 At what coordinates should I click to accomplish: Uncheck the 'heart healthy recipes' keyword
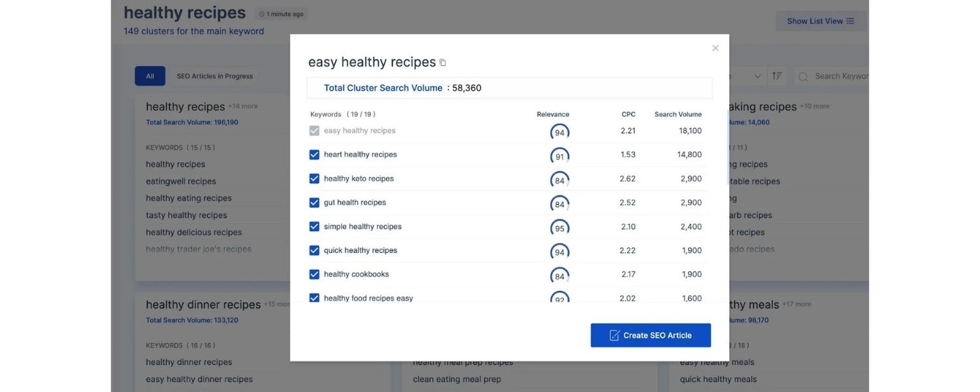[x=314, y=155]
